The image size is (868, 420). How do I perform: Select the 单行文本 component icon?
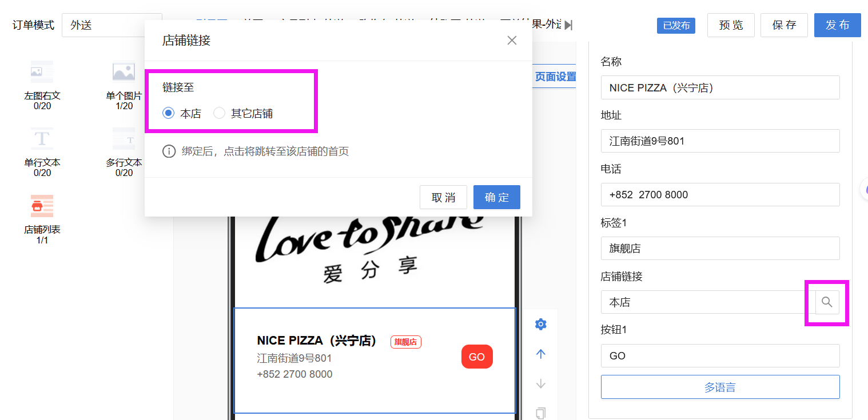click(42, 139)
